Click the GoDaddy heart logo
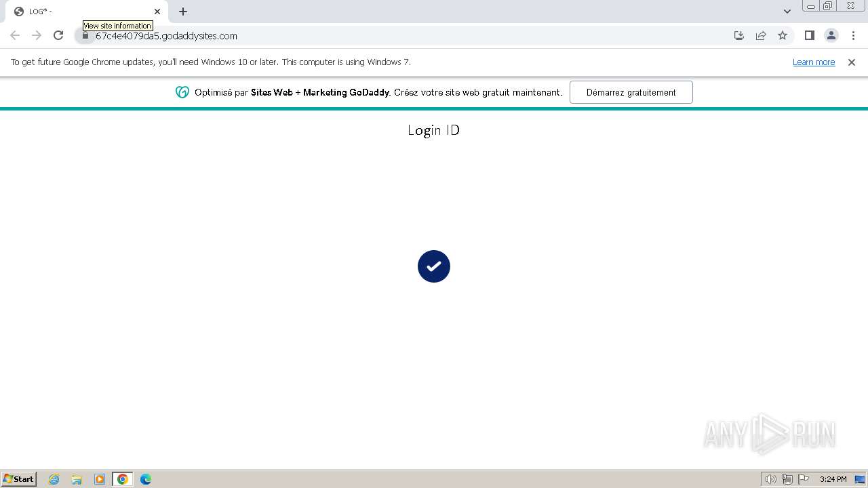 tap(182, 92)
